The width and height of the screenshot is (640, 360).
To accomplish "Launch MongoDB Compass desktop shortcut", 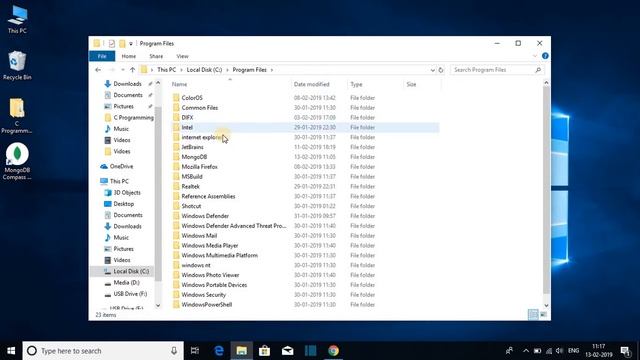I will [x=17, y=162].
